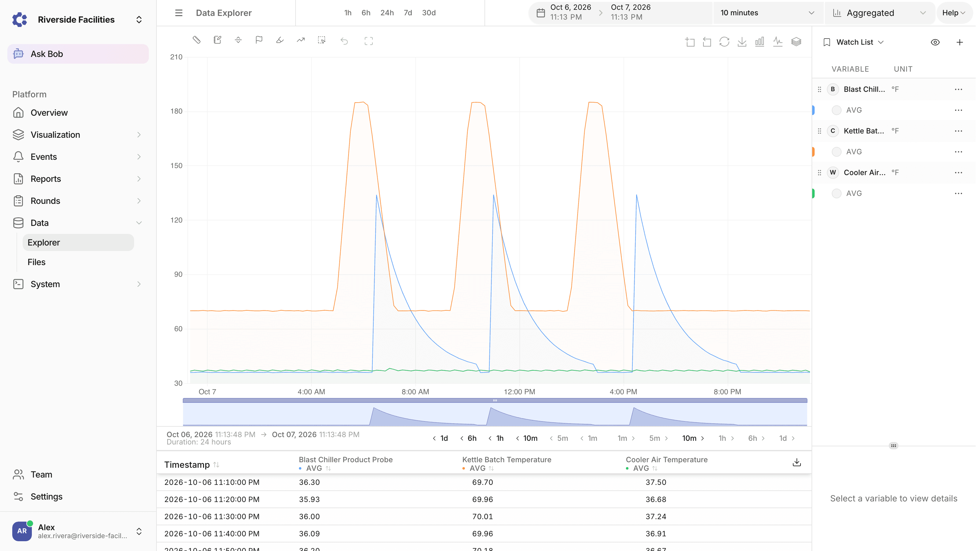Image resolution: width=980 pixels, height=551 pixels.
Task: Activate the box selection tool
Action: [x=322, y=40]
